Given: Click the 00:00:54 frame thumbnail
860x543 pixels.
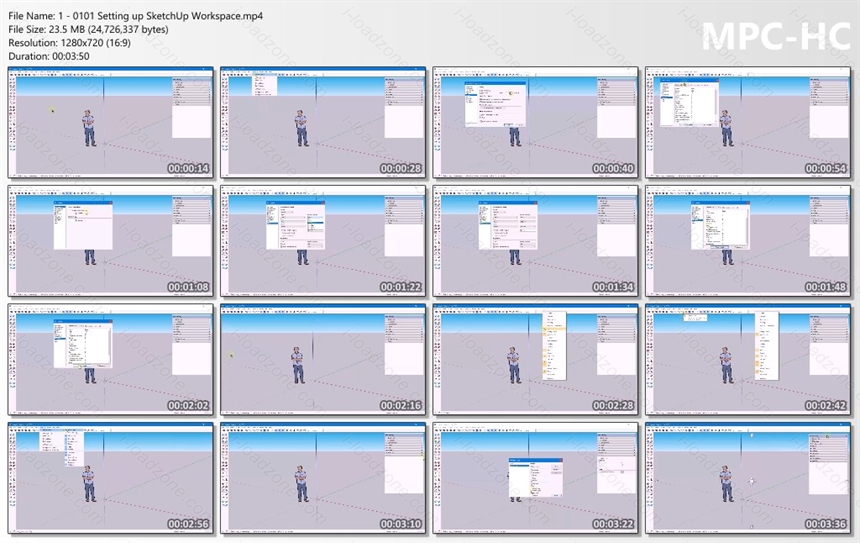Looking at the screenshot, I should (748, 122).
